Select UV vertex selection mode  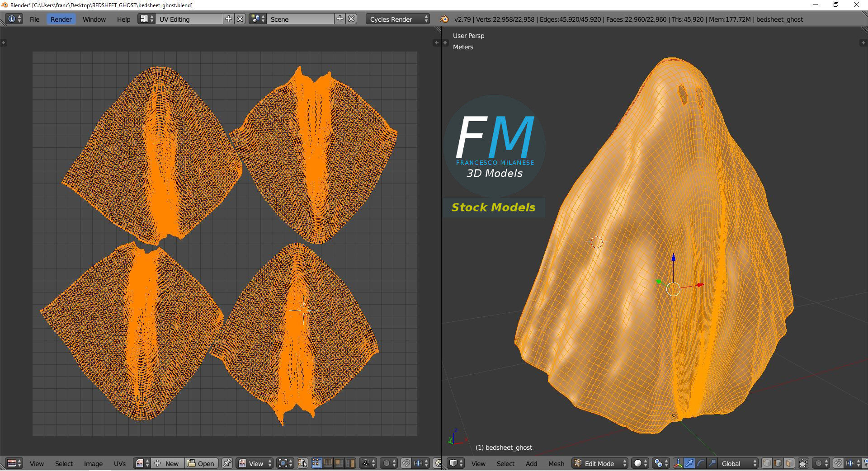coord(316,463)
